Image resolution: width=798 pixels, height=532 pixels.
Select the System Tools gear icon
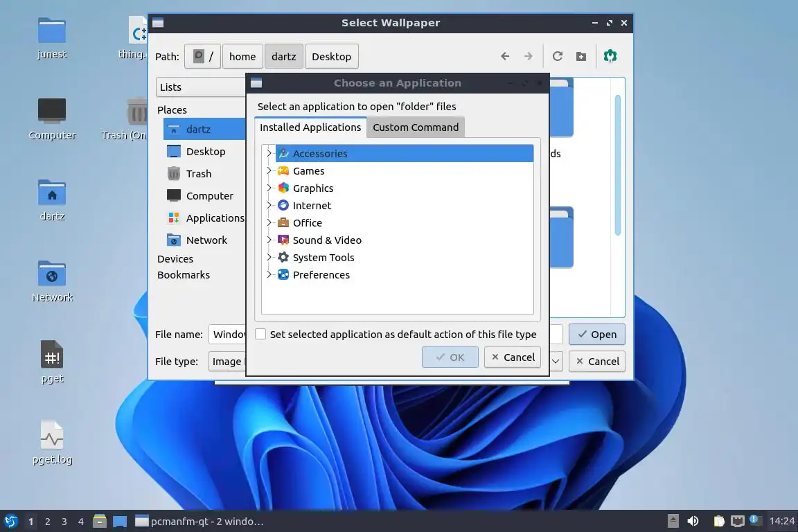coord(283,257)
